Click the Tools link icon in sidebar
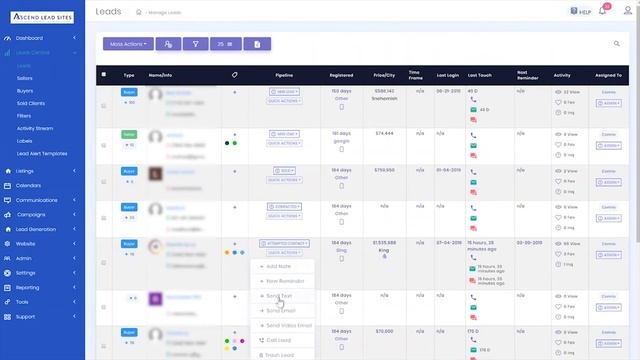Viewport: 640px width, 360px height. click(7, 302)
